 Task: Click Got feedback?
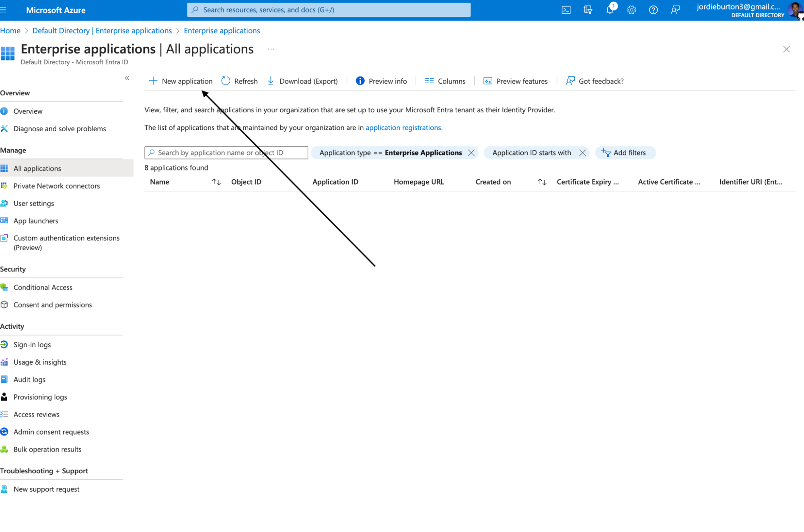(x=594, y=81)
